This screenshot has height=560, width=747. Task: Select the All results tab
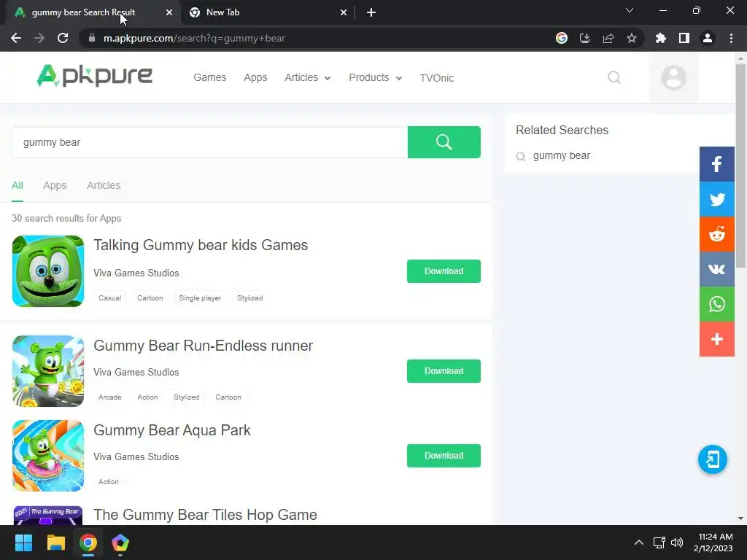click(18, 185)
